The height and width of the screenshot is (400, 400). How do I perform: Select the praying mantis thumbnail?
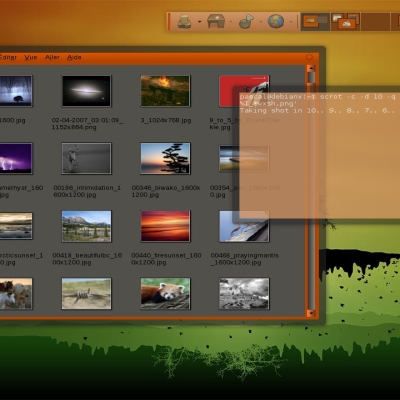[x=244, y=226]
